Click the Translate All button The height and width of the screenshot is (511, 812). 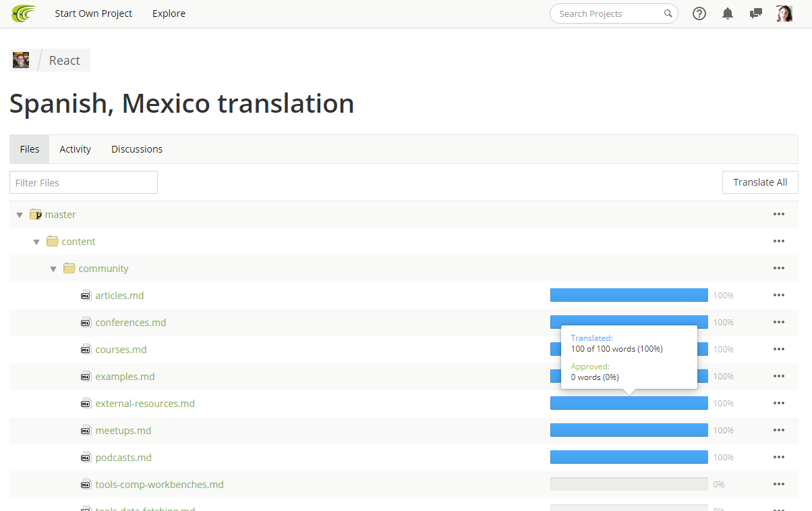point(760,182)
